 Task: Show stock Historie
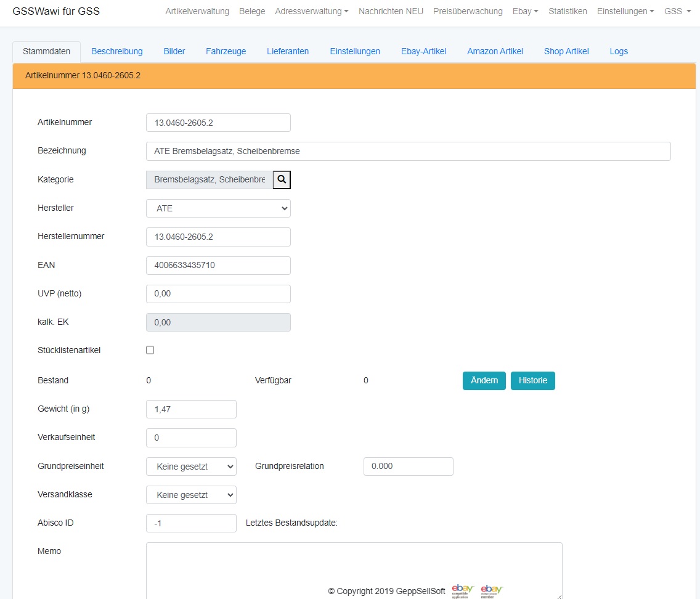(x=532, y=381)
